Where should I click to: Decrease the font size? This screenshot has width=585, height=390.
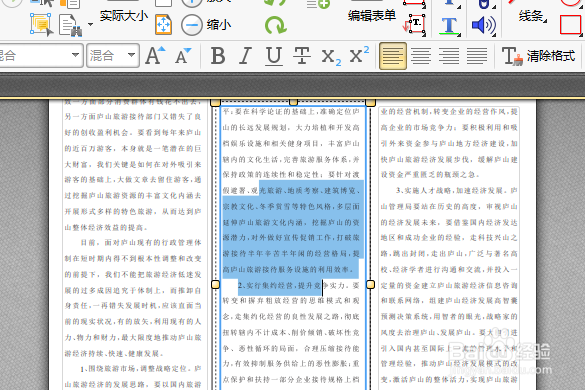183,56
